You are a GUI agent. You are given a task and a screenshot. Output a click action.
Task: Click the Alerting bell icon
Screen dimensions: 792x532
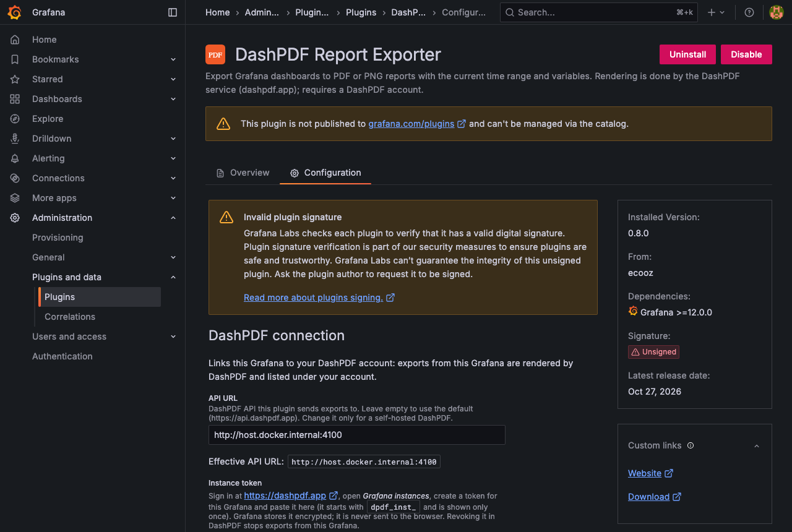(x=15, y=158)
